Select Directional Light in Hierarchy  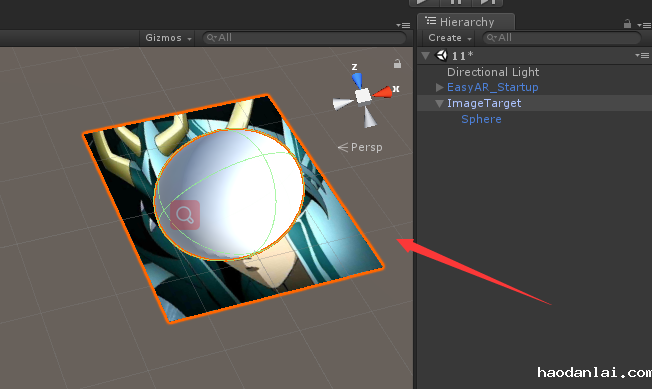tap(493, 72)
